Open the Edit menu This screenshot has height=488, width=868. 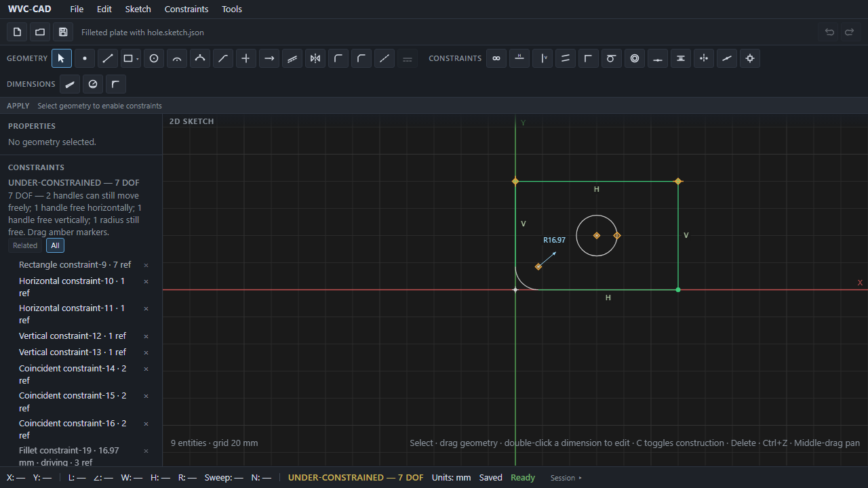(104, 9)
